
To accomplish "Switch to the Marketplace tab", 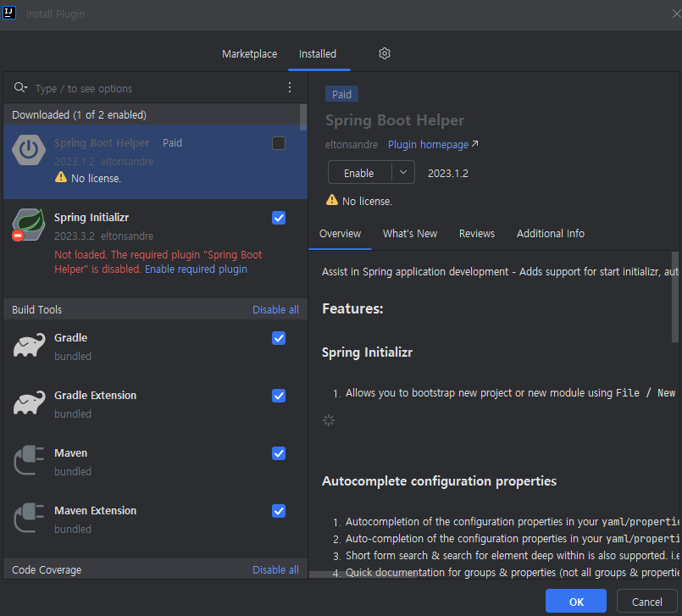I will coord(250,54).
